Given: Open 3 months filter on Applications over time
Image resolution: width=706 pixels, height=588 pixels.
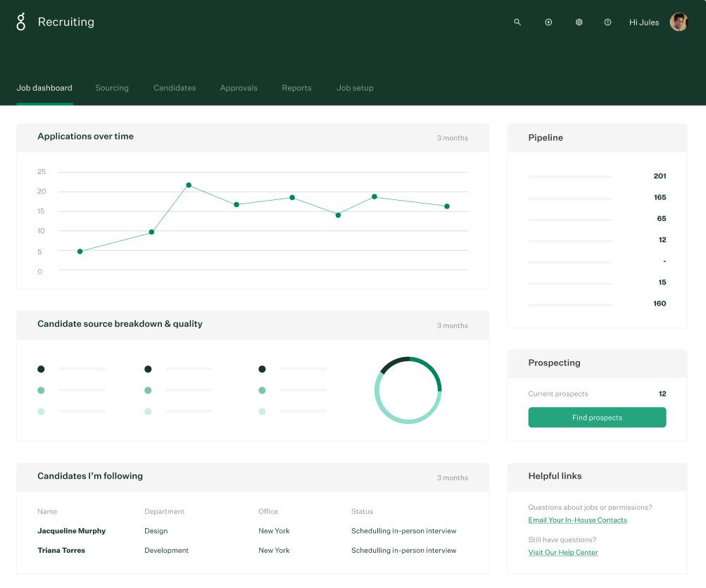Looking at the screenshot, I should pyautogui.click(x=452, y=138).
